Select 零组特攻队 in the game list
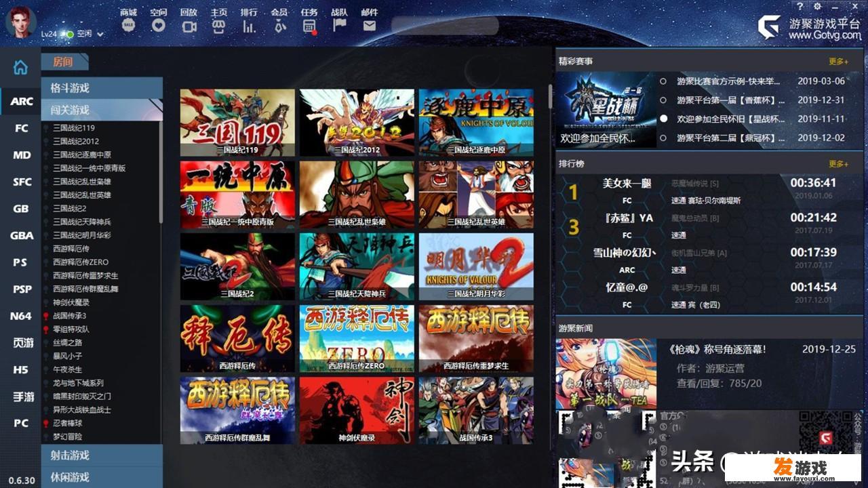Image resolution: width=868 pixels, height=488 pixels. click(71, 329)
